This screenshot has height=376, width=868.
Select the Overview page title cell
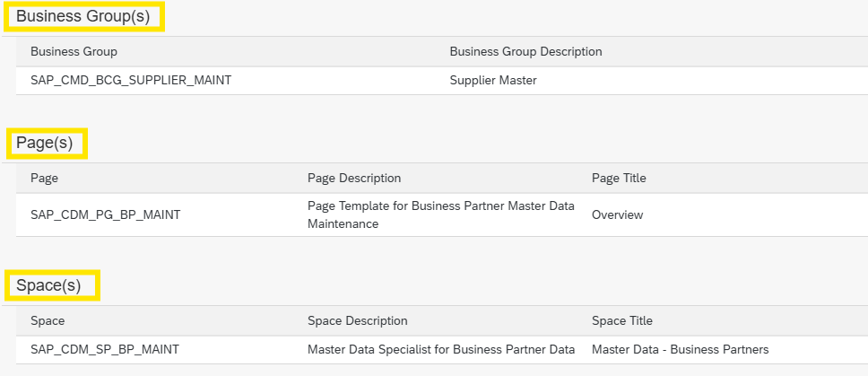point(617,214)
